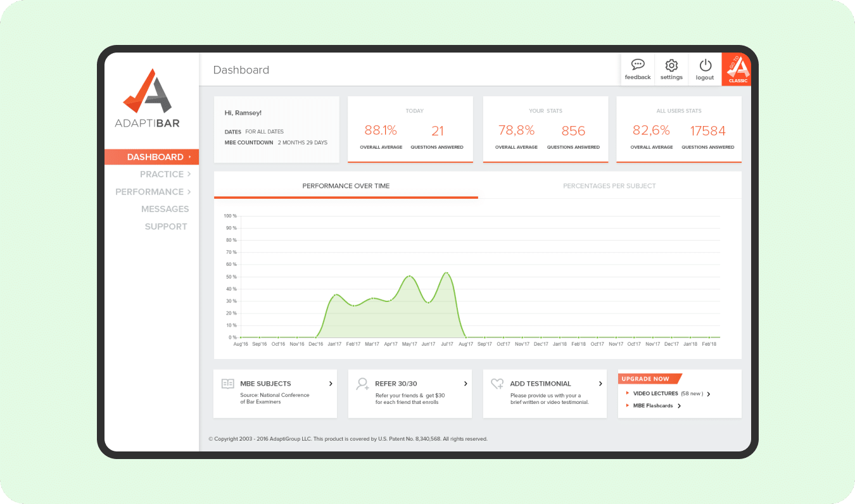
Task: Click the Dashboard page title
Action: (241, 70)
